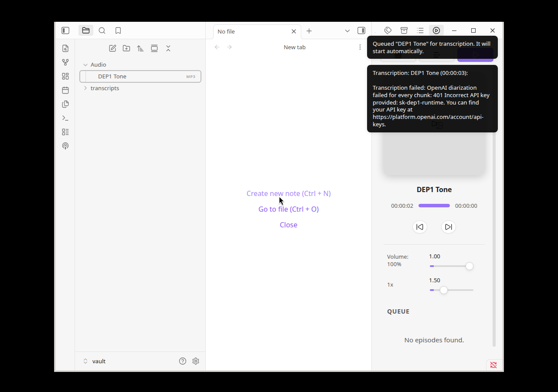Open the Search pane icon
The width and height of the screenshot is (558, 392).
tap(102, 30)
